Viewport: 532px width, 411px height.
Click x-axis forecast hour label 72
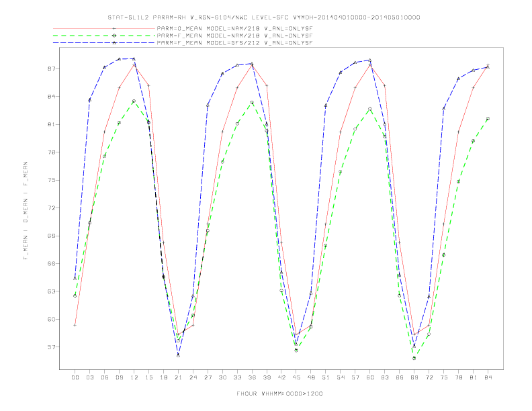[429, 377]
